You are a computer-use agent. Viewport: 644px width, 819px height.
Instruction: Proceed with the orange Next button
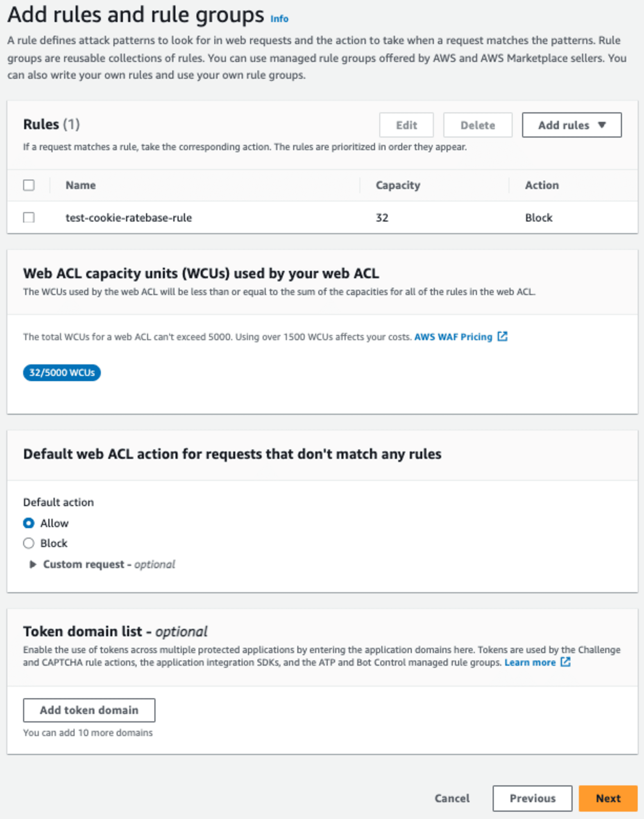(608, 798)
